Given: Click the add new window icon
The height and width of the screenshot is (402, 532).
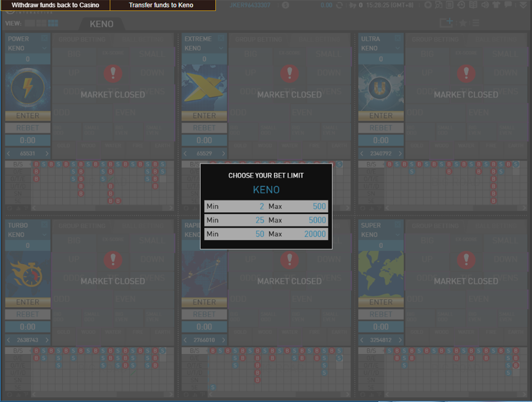Looking at the screenshot, I should pyautogui.click(x=446, y=23).
